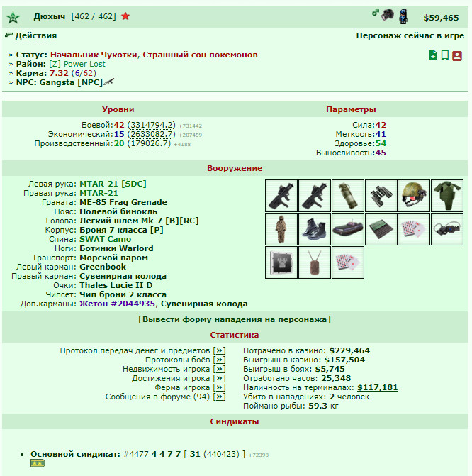Open Чип брони 2 класса link
The image size is (472, 476).
[123, 294]
